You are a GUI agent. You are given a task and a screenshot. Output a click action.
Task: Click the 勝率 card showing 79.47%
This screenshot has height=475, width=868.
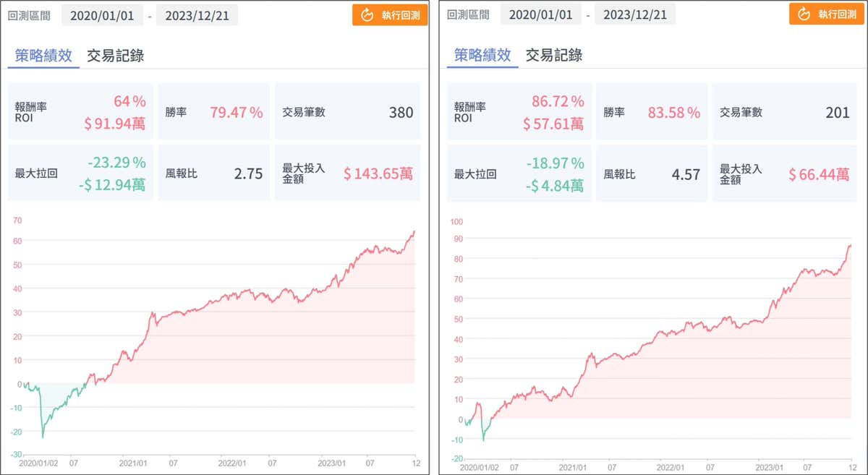[x=213, y=112]
